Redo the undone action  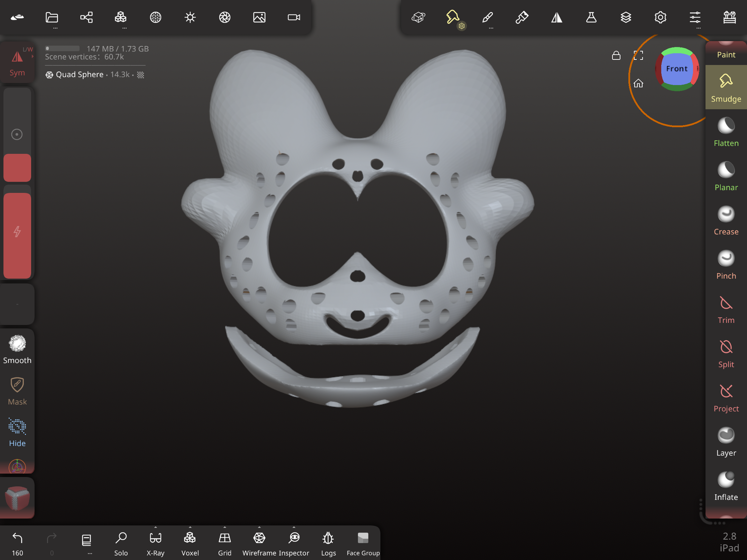click(52, 543)
